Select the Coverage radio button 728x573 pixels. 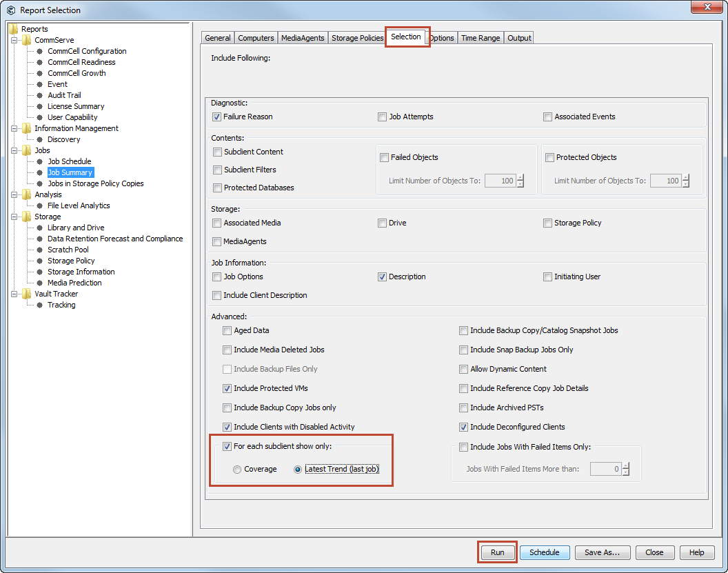click(x=237, y=470)
